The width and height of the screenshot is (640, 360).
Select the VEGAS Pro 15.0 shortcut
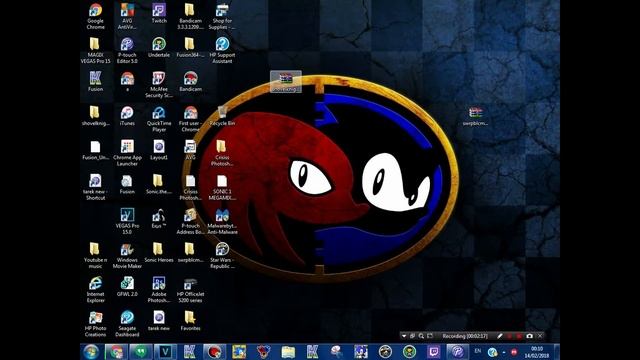127,222
